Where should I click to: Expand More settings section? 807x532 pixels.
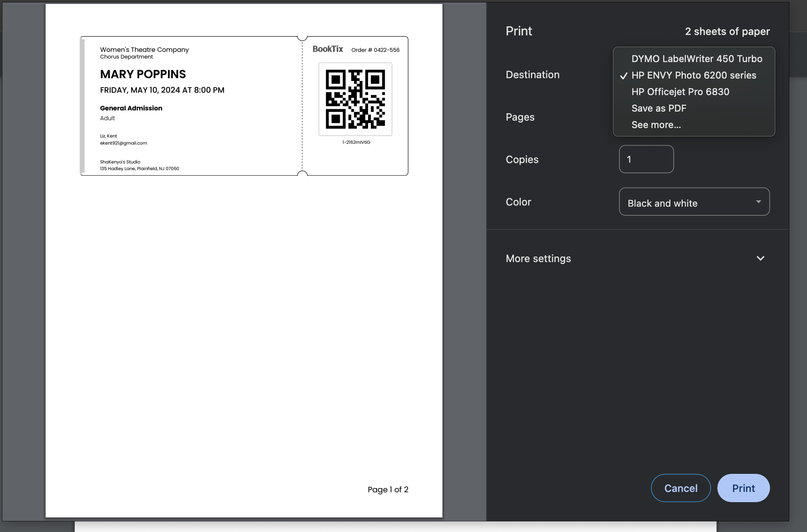[x=637, y=259]
